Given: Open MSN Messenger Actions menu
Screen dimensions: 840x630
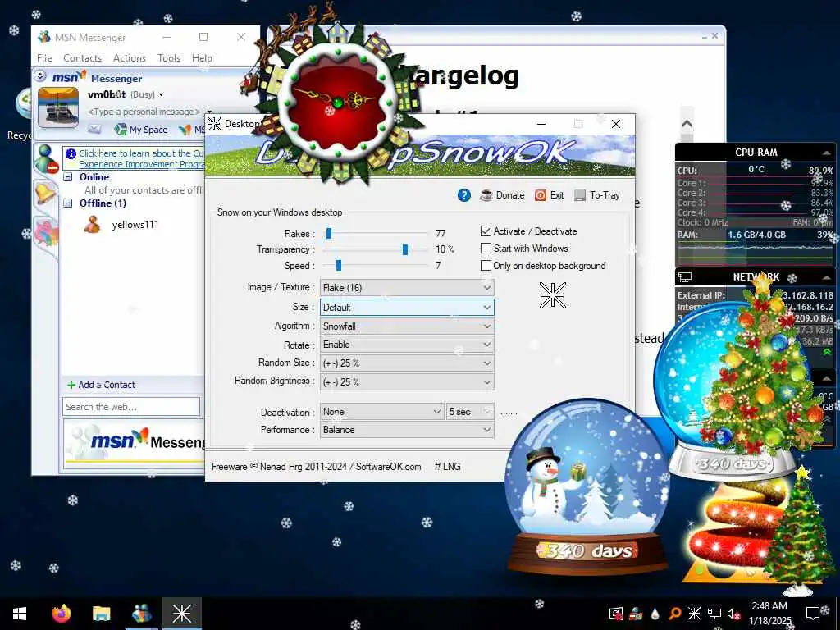Looking at the screenshot, I should click(x=129, y=58).
